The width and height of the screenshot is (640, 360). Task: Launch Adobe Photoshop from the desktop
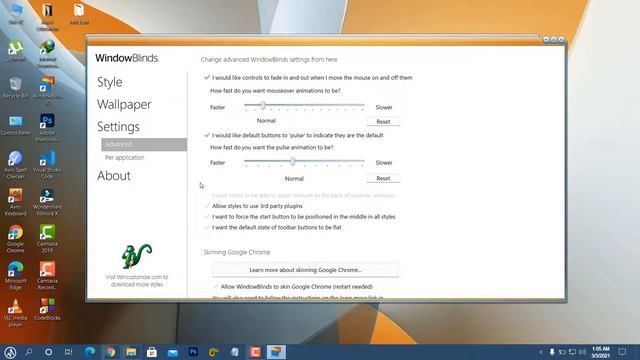point(47,128)
